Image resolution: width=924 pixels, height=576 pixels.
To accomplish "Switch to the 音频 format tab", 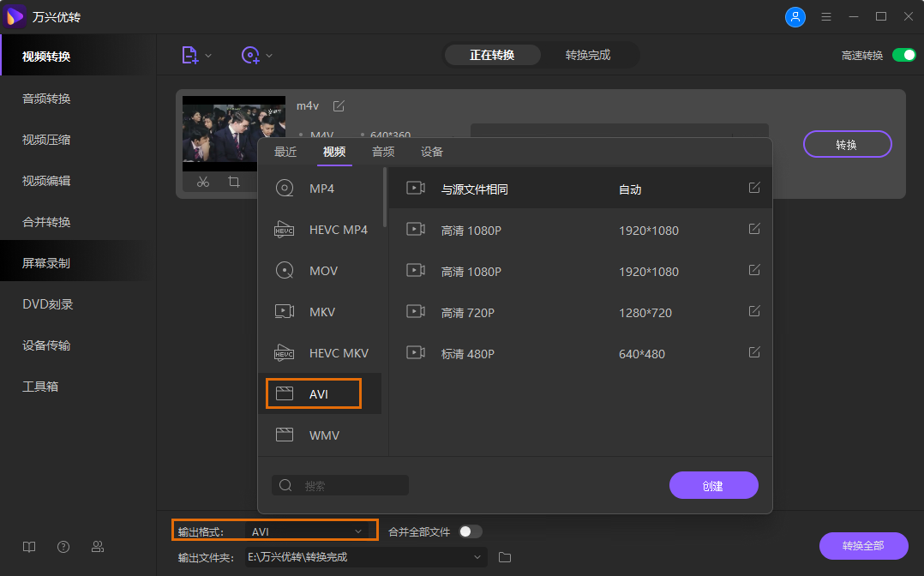I will [383, 152].
